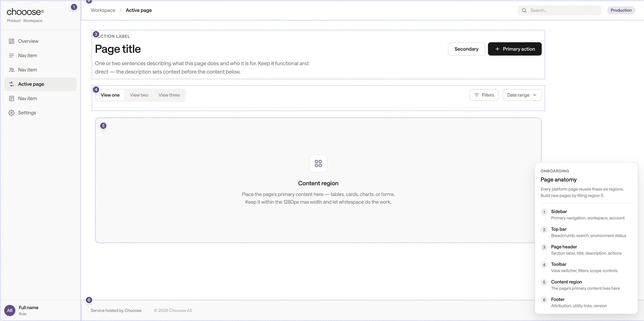
Task: Select the Nav item with the lines icon
Action: (40, 56)
